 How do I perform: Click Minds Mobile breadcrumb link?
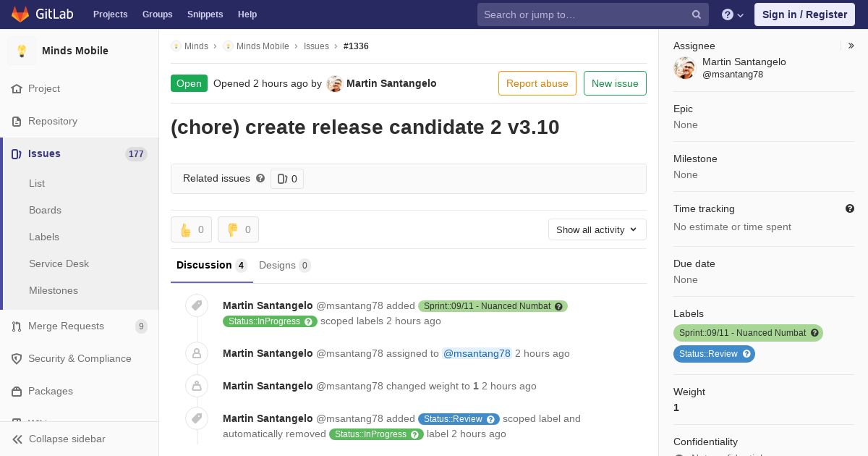coord(263,46)
